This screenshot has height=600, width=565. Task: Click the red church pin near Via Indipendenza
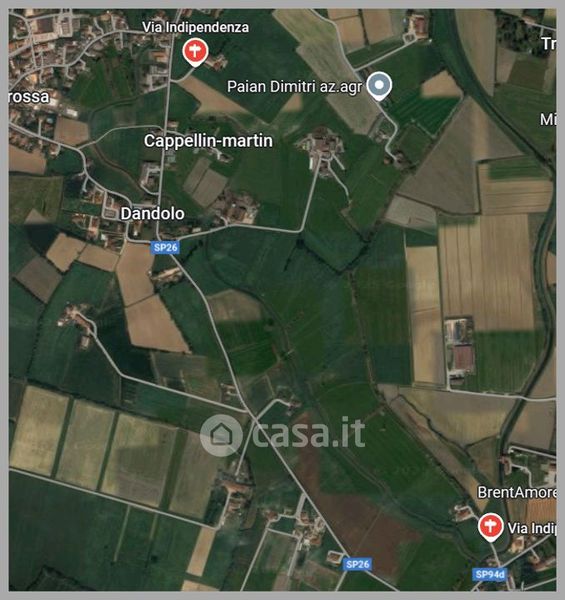coord(195,52)
